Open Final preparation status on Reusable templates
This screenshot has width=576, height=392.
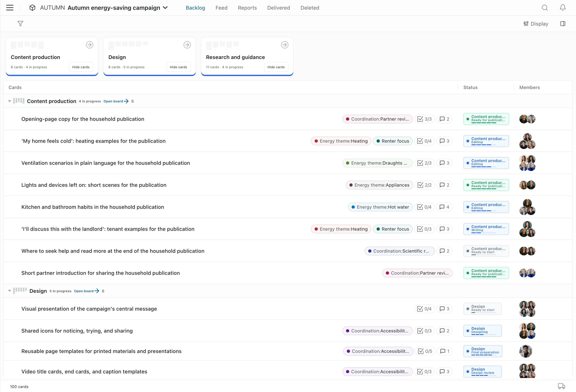point(483,351)
